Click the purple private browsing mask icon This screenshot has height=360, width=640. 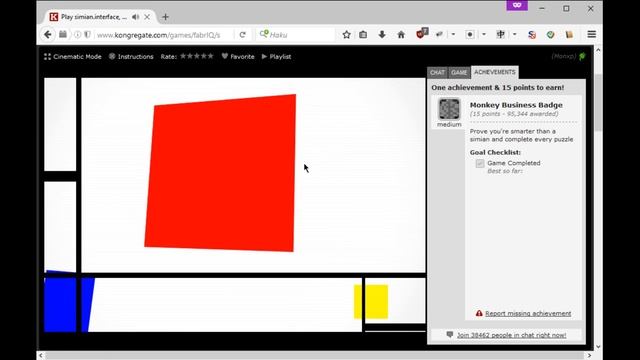[517, 5]
